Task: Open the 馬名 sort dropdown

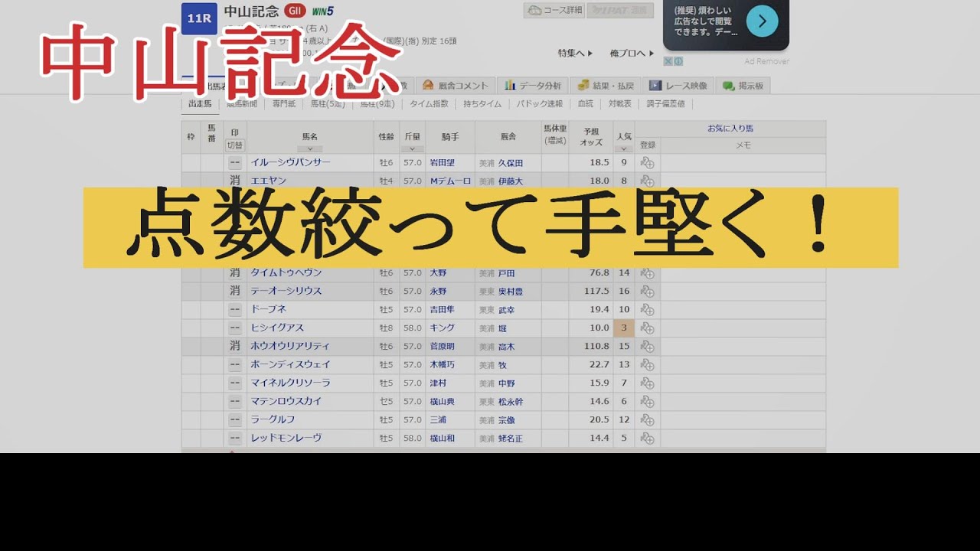Action: coord(309,147)
